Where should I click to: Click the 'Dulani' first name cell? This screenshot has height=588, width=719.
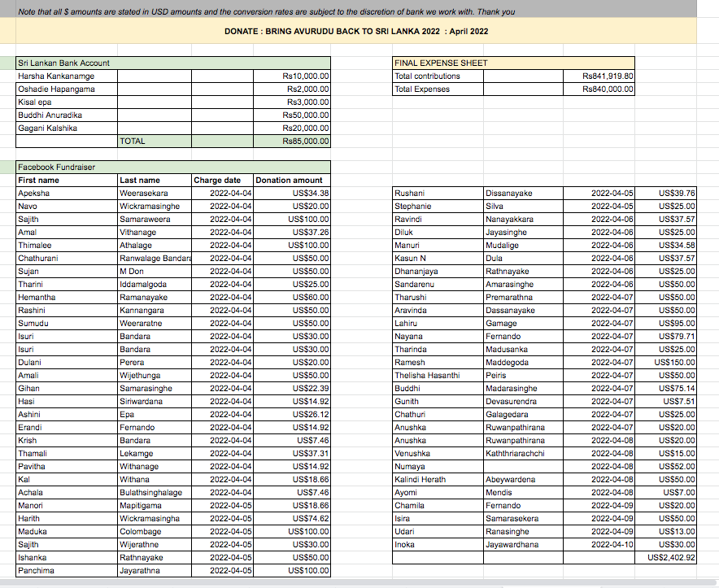pos(67,363)
